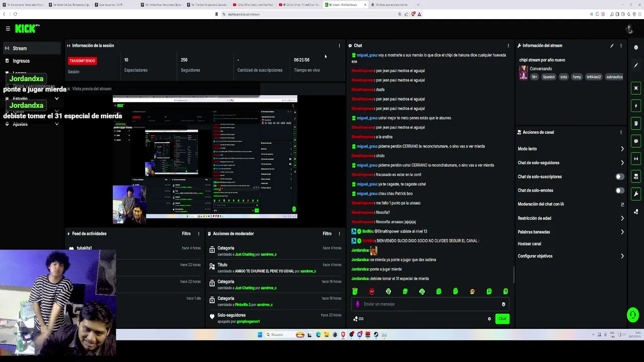Reload the page with browser refresh button

point(16,14)
